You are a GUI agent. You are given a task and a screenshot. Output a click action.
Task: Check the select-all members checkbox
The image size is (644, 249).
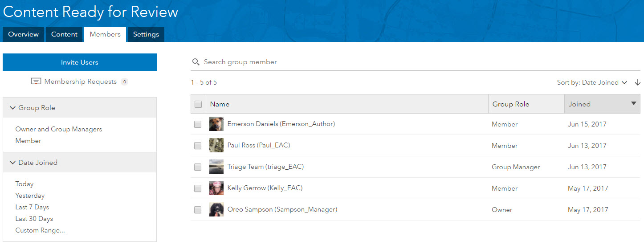coord(198,104)
